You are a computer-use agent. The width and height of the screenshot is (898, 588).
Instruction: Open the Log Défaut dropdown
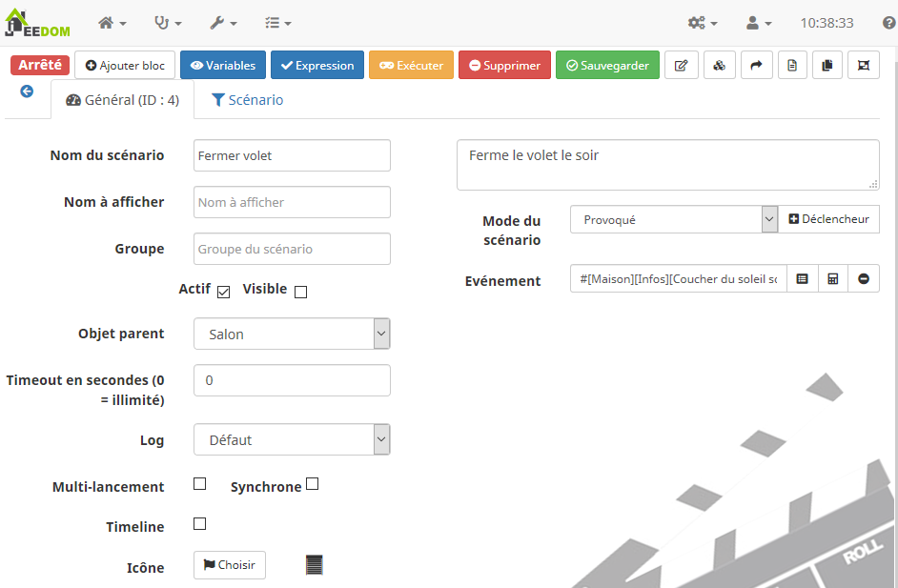(x=292, y=439)
